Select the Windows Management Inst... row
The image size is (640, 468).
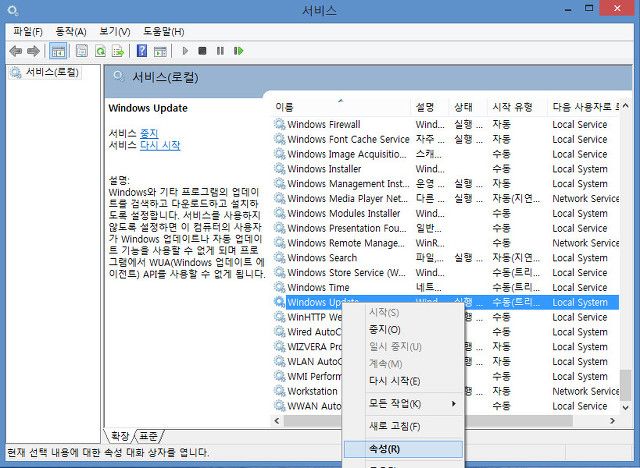(x=446, y=184)
